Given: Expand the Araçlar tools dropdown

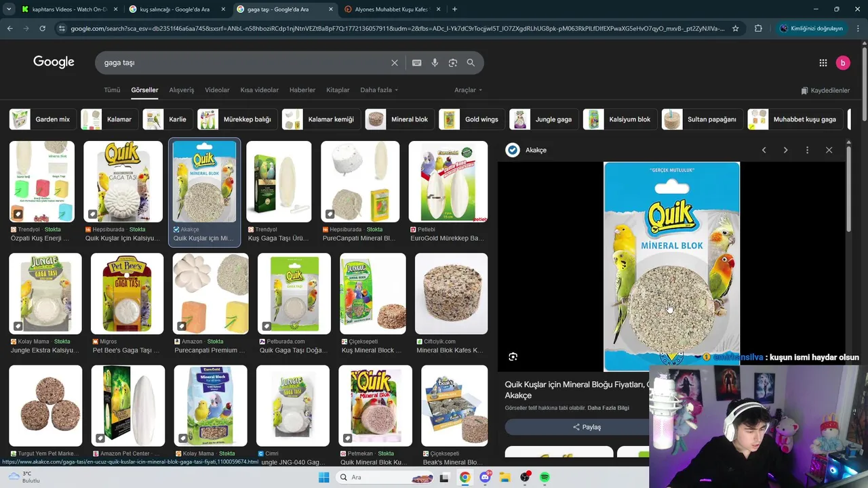Looking at the screenshot, I should [468, 90].
